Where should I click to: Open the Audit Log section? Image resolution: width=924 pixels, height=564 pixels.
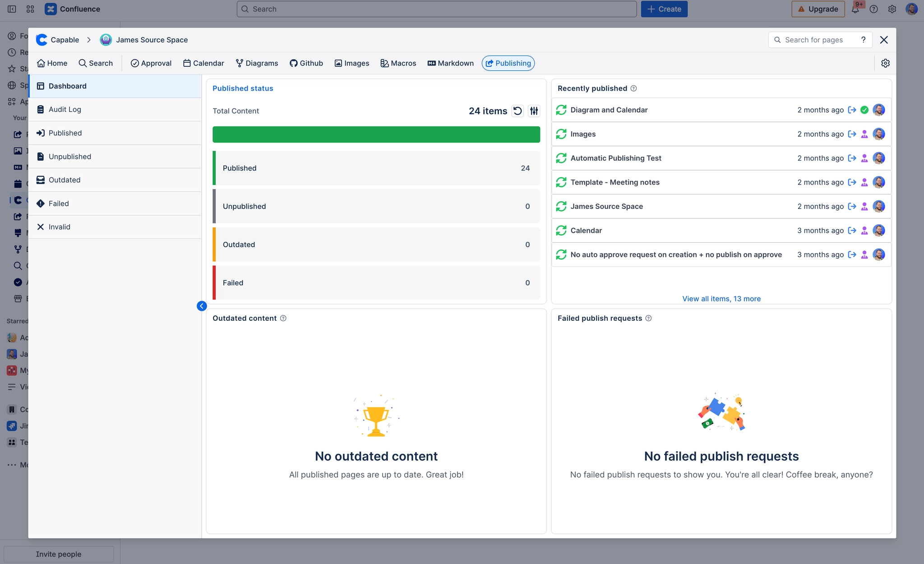tap(65, 109)
